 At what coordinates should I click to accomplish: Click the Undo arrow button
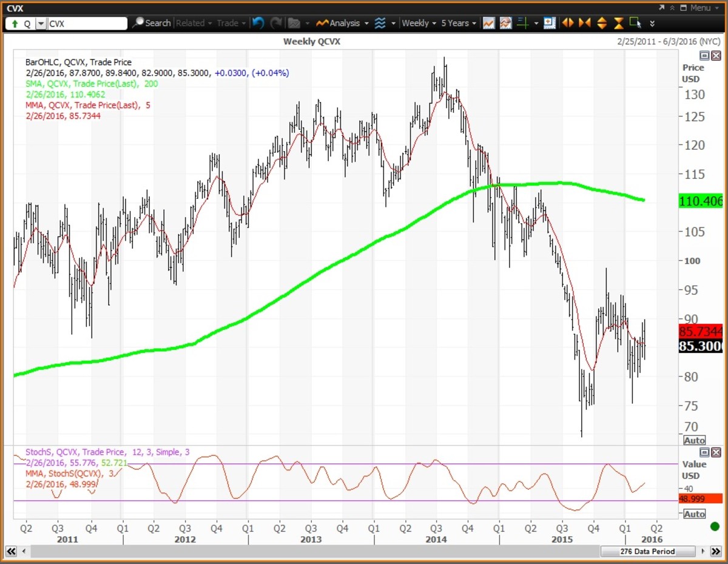[x=258, y=23]
